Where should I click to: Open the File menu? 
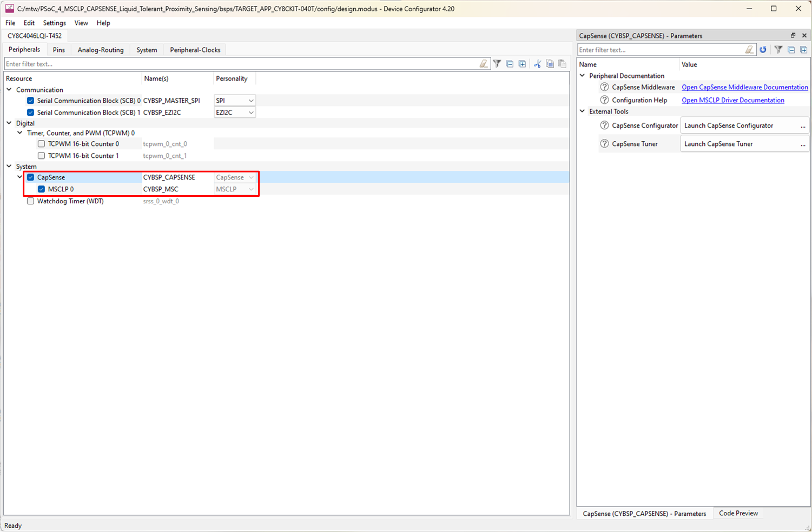(10, 23)
